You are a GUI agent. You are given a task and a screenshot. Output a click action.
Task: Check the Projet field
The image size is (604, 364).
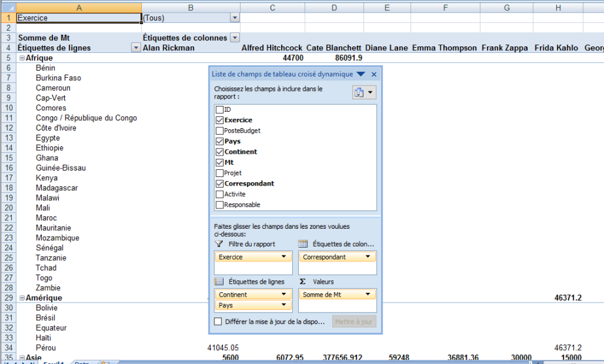pos(220,173)
